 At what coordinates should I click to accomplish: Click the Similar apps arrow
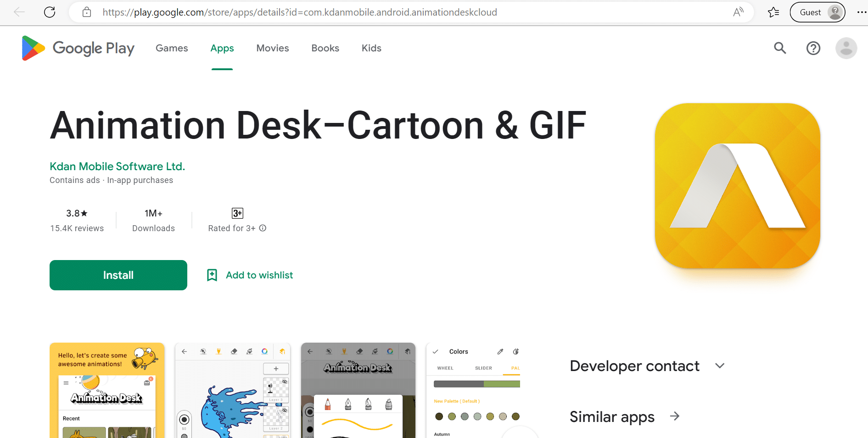point(675,416)
